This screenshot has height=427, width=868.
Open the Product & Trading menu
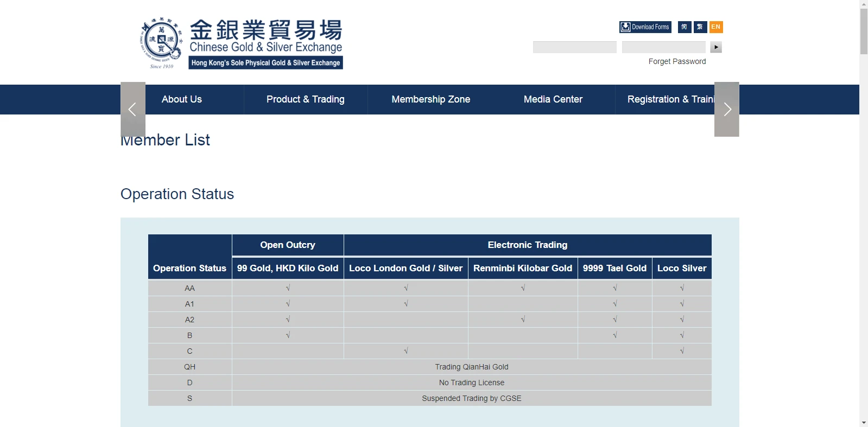click(x=306, y=99)
